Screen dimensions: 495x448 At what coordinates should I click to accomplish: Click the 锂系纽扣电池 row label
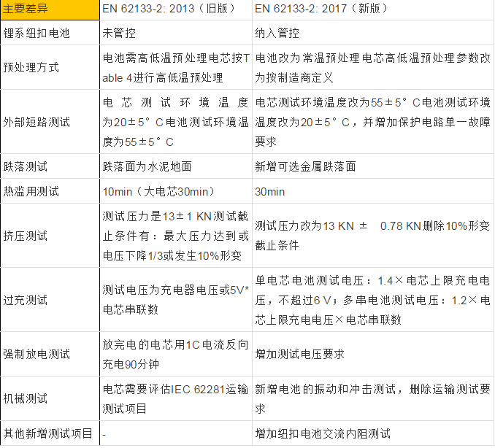tap(37, 34)
